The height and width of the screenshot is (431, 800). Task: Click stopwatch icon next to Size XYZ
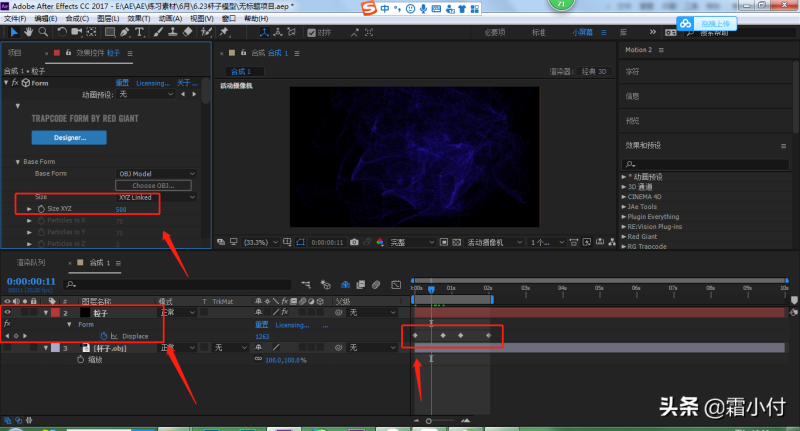[x=41, y=208]
